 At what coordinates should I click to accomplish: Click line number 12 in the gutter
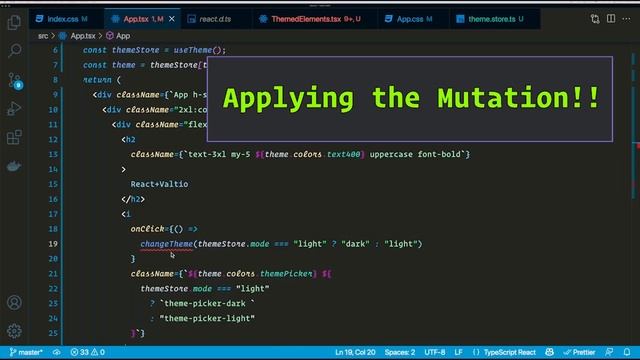53,140
